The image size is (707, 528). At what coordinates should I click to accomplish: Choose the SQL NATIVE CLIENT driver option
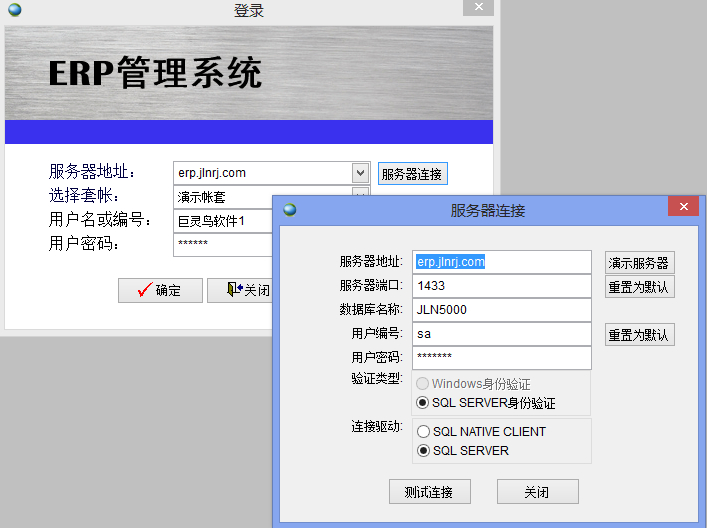[x=424, y=432]
